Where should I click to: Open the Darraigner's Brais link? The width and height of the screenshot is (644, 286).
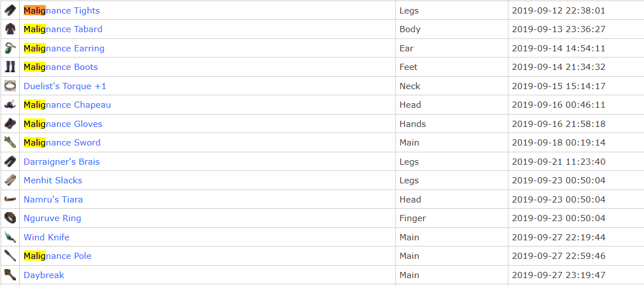(x=62, y=162)
